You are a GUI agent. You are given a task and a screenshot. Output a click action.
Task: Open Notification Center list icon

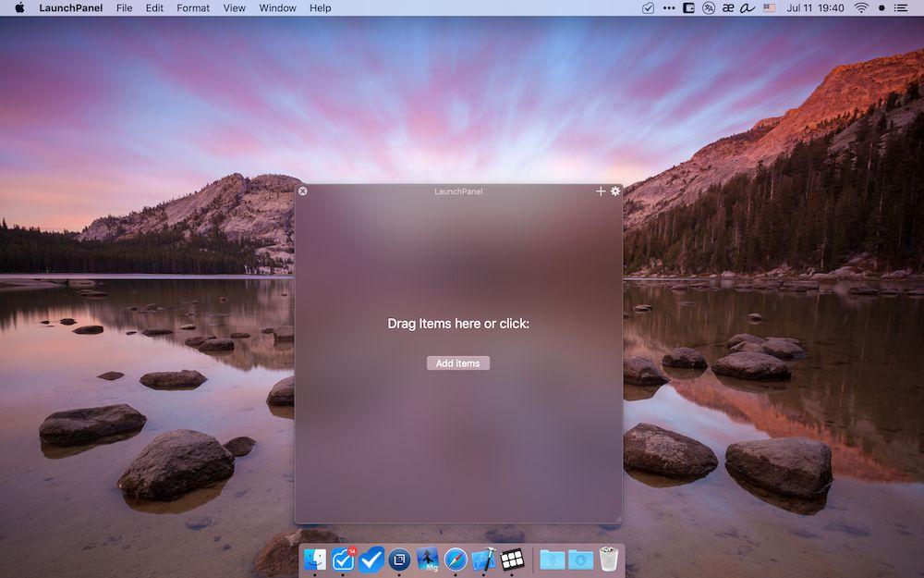[x=901, y=8]
